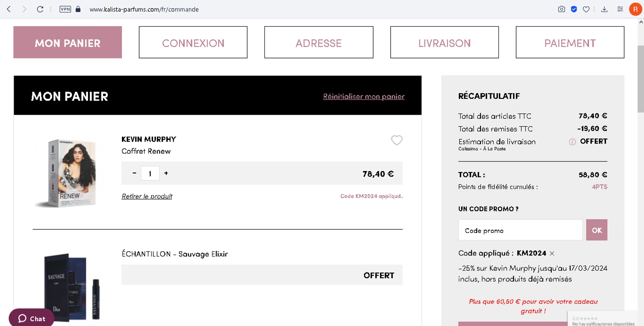This screenshot has height=326, width=644.
Task: Select the MON PANIER step tab
Action: point(67,43)
